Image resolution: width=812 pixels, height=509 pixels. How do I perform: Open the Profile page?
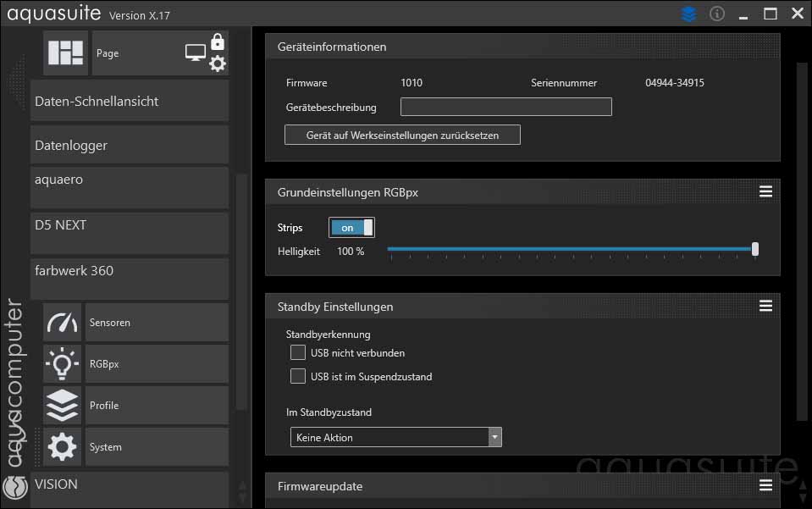[x=157, y=405]
